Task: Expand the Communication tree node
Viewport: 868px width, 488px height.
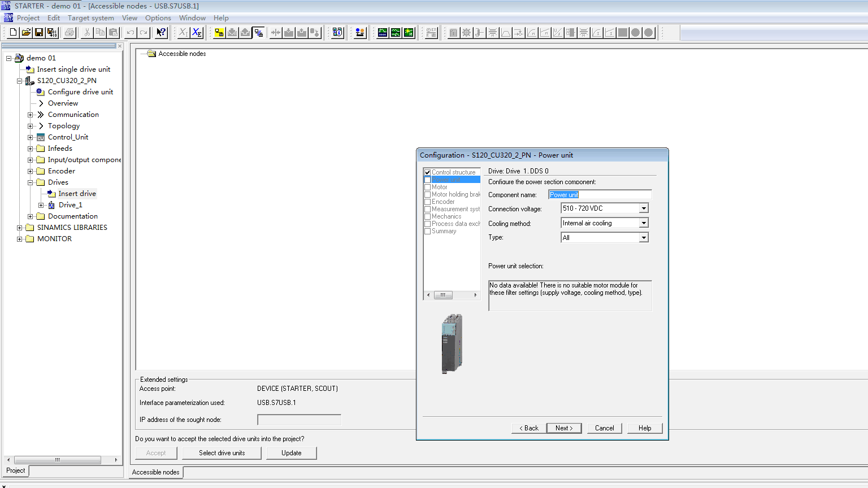Action: 31,115
